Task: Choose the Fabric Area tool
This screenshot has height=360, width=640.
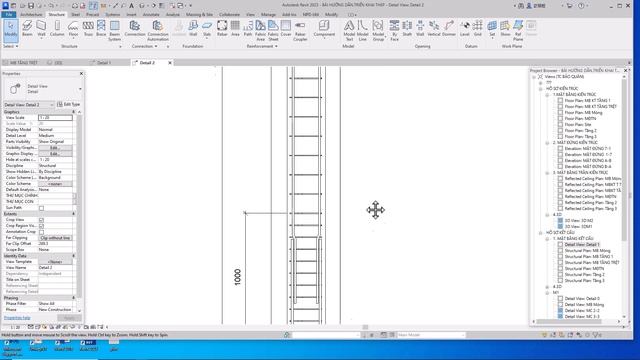Action: pyautogui.click(x=260, y=30)
